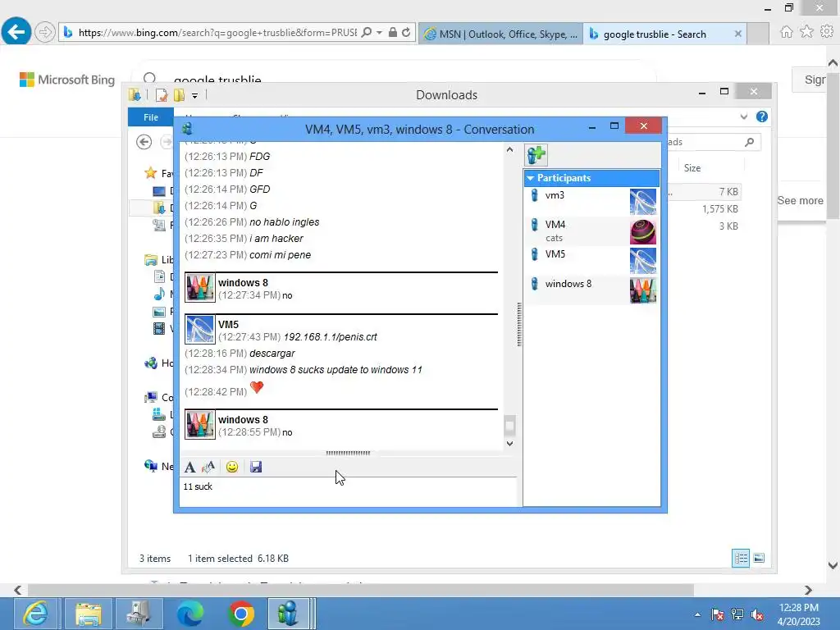The image size is (840, 630).
Task: Collapse the Participants panel header
Action: (591, 178)
